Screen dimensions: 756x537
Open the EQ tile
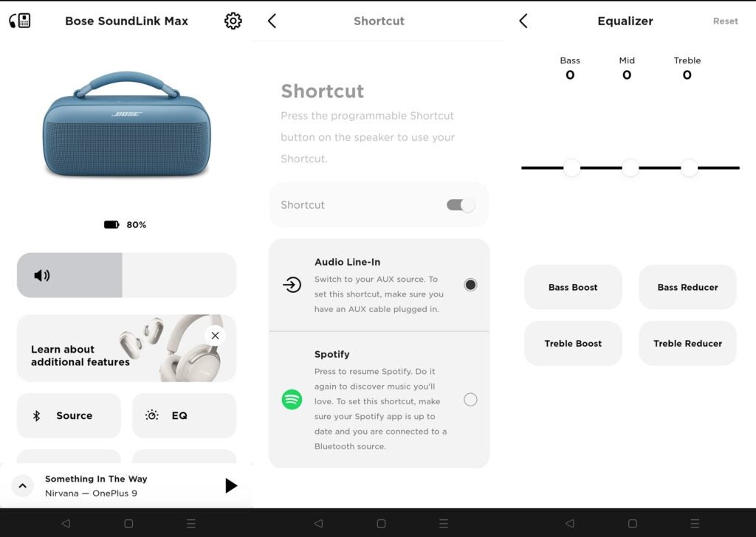184,415
